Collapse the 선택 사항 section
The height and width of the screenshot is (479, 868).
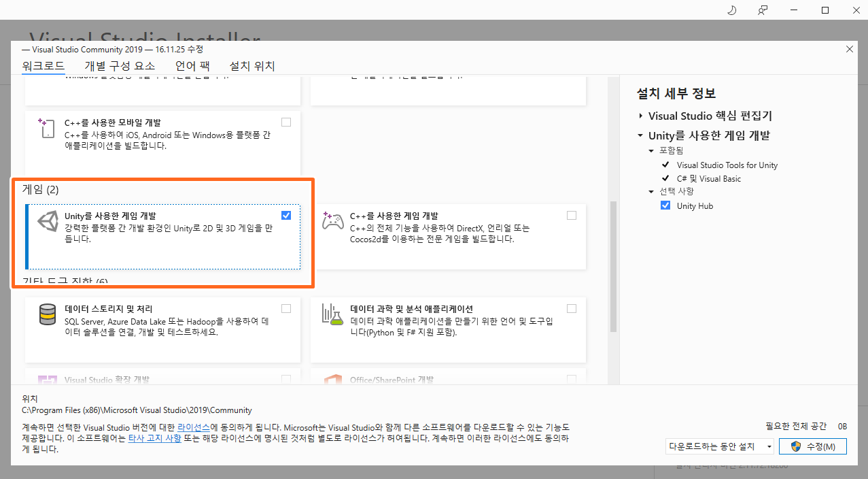(651, 192)
